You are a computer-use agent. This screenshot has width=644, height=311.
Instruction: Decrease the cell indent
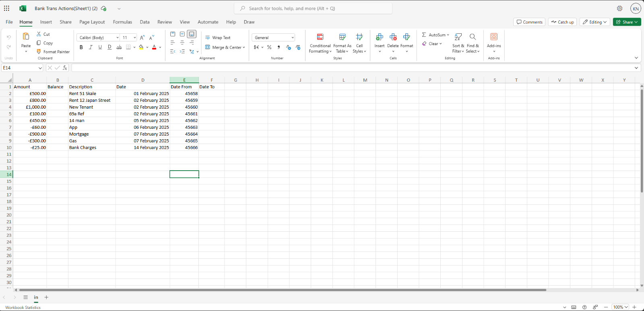(173, 51)
